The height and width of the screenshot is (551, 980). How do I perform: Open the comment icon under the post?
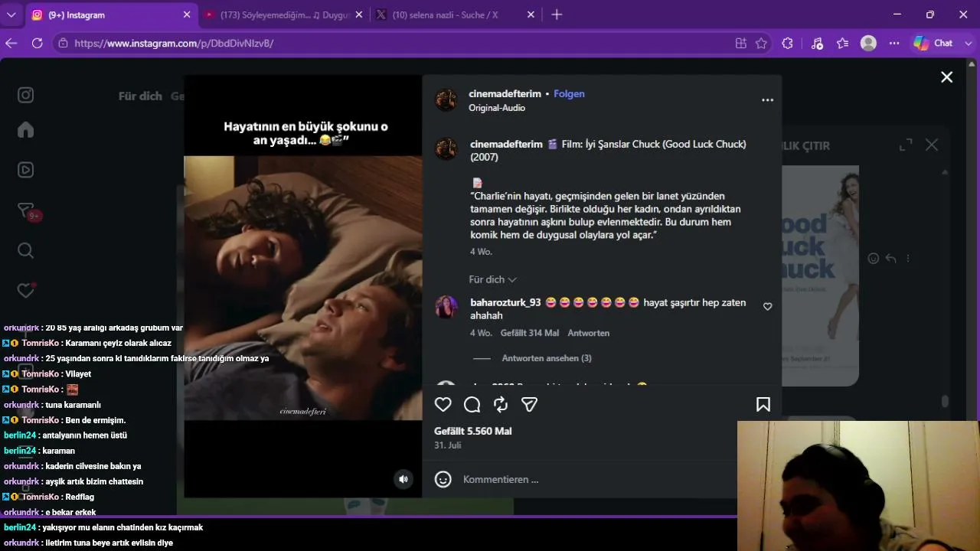472,404
